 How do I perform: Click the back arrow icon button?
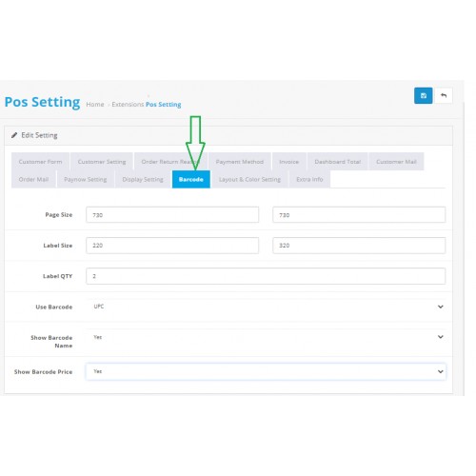click(444, 95)
